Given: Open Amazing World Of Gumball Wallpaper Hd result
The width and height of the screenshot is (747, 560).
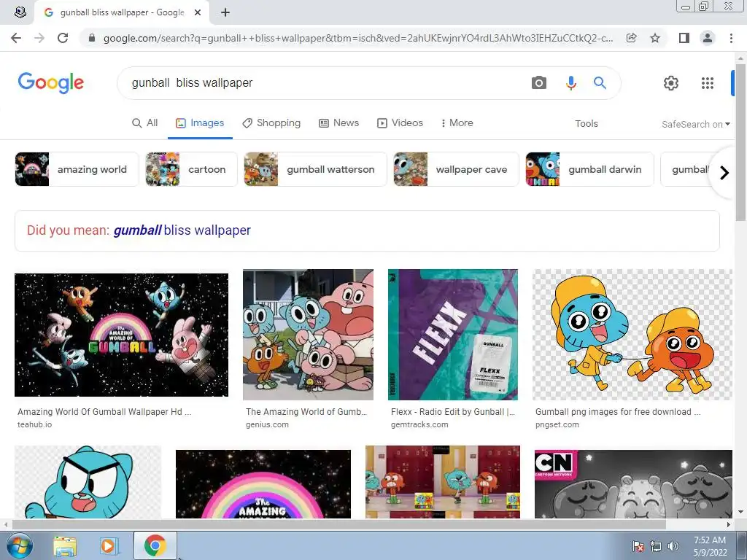Looking at the screenshot, I should pos(104,412).
